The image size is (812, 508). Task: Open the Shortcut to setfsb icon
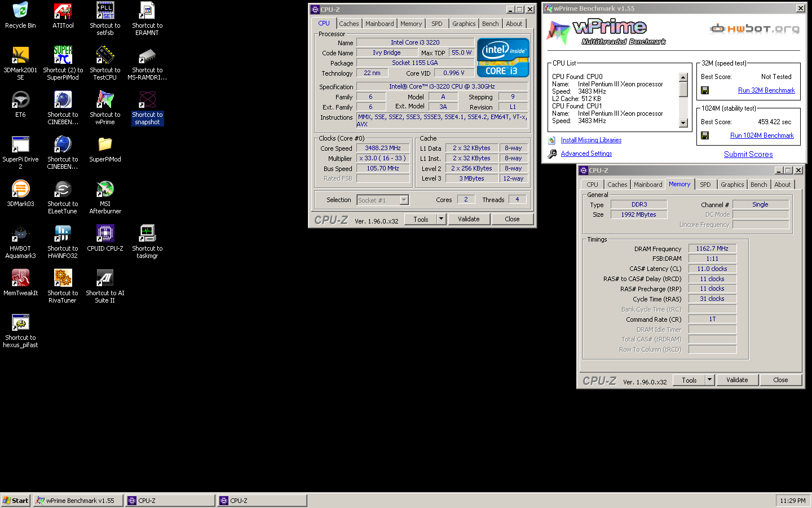coord(105,19)
